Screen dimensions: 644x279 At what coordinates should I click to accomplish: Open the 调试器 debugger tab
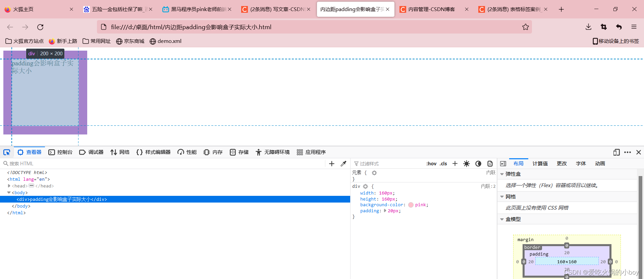coord(91,152)
